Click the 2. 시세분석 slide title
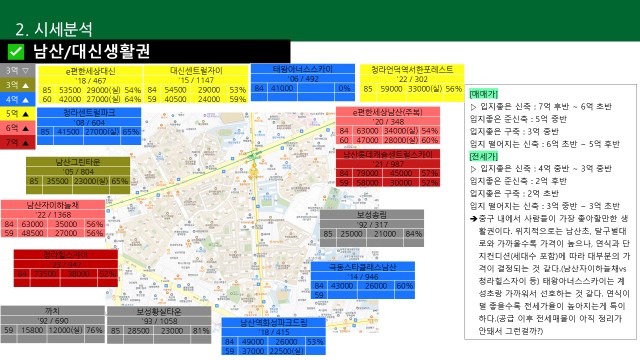 pos(54,29)
